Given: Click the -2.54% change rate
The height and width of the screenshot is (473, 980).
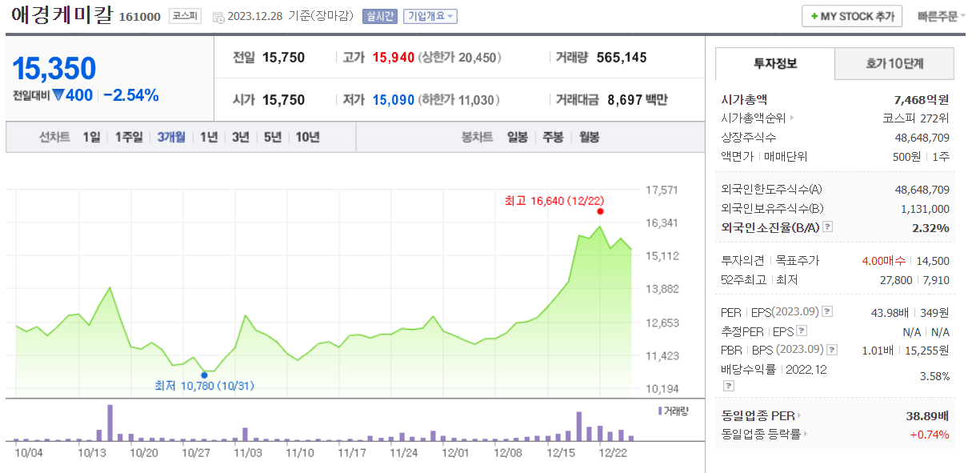Looking at the screenshot, I should click(131, 95).
